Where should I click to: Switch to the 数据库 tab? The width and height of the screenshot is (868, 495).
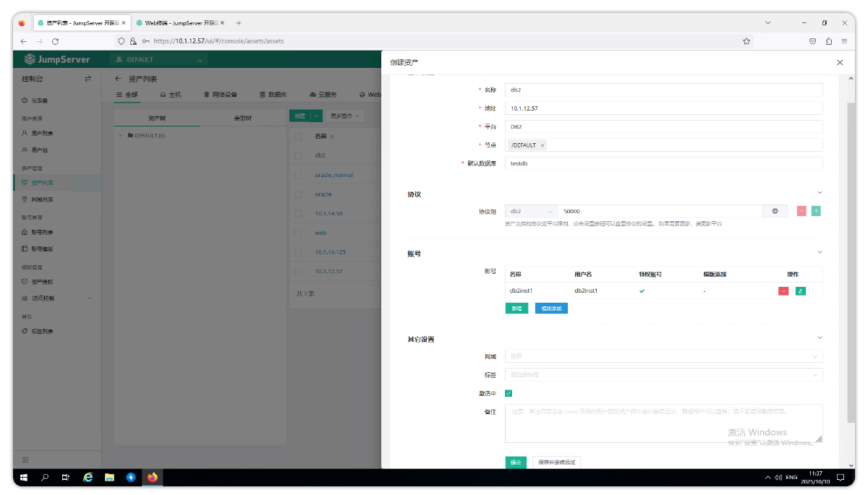click(x=273, y=95)
